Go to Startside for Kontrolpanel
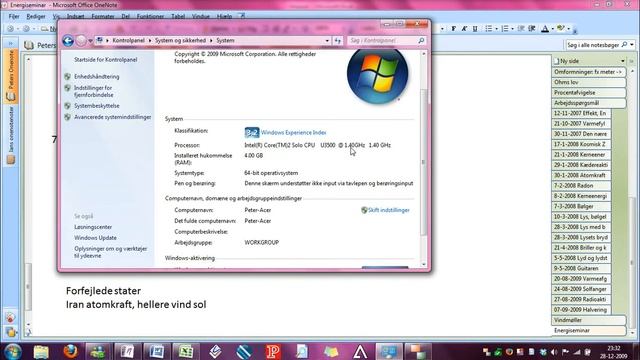640x360 pixels. (105, 60)
